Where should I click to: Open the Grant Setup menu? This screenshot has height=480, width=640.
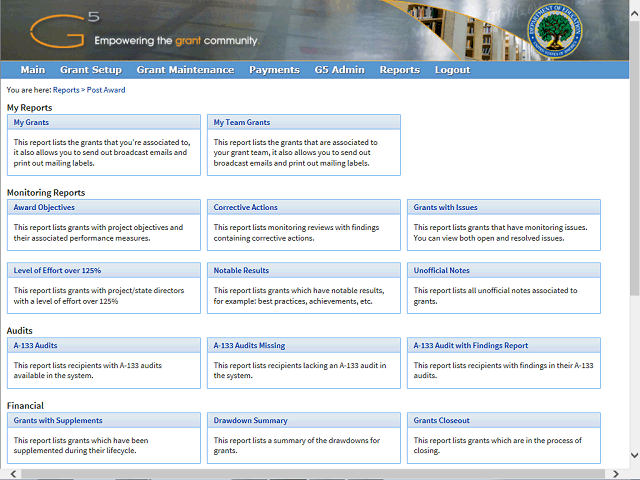(91, 70)
